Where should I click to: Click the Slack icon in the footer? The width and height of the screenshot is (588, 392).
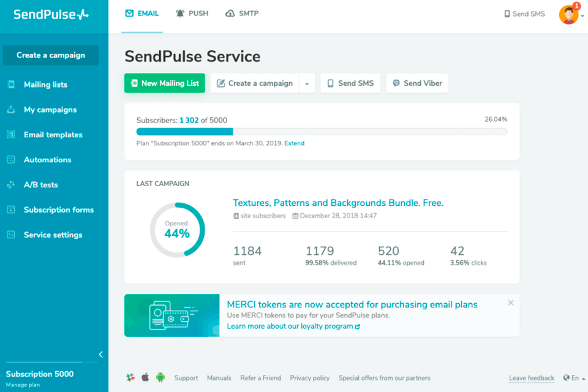(x=130, y=377)
